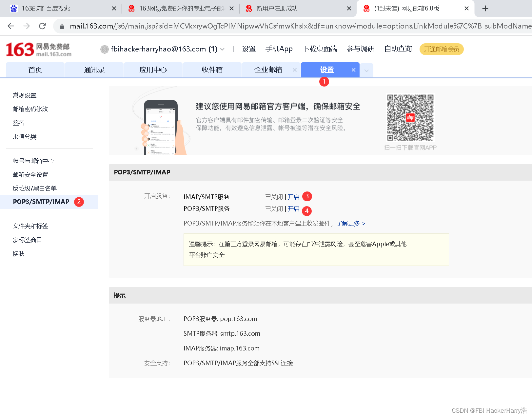Click 参与调研 header link
The width and height of the screenshot is (532, 417).
(361, 49)
